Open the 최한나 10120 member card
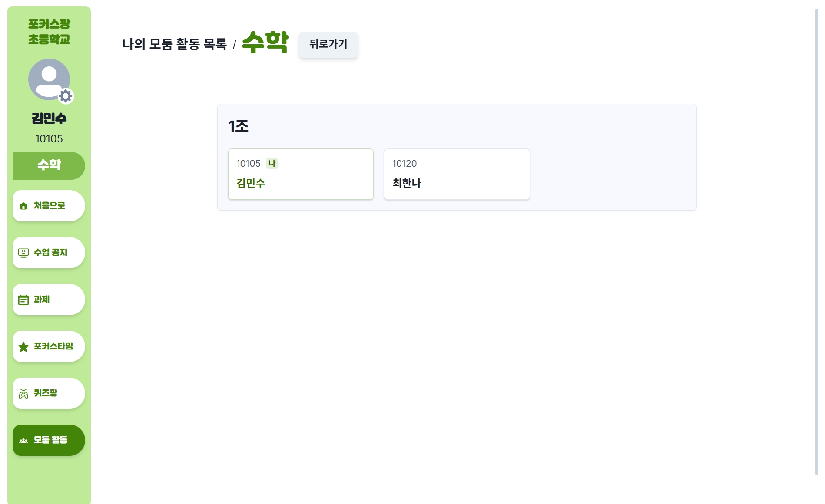This screenshot has width=825, height=504. tap(457, 174)
